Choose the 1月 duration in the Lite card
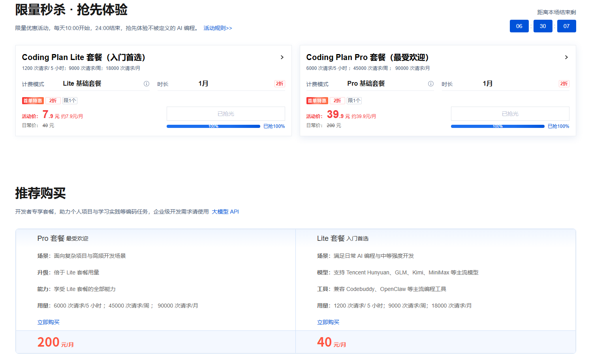The width and height of the screenshot is (590, 364). (203, 84)
